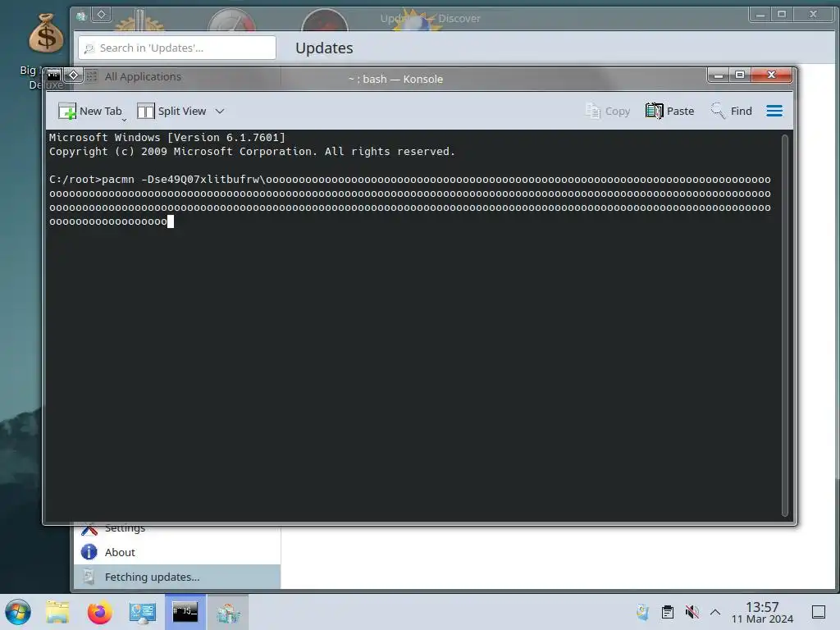Viewport: 840px width, 630px height.
Task: Click the 'C:/root>pacmn' command text
Action: click(92, 180)
